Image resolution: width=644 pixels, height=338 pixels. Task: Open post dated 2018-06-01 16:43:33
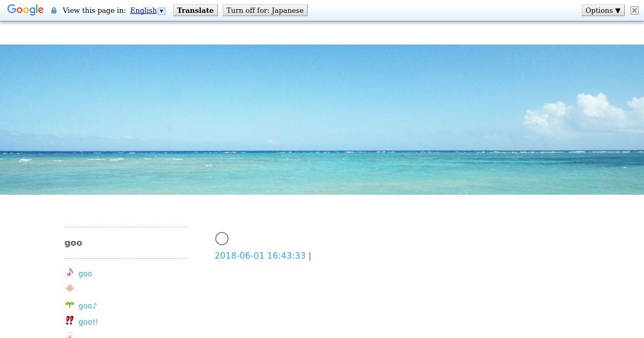260,256
